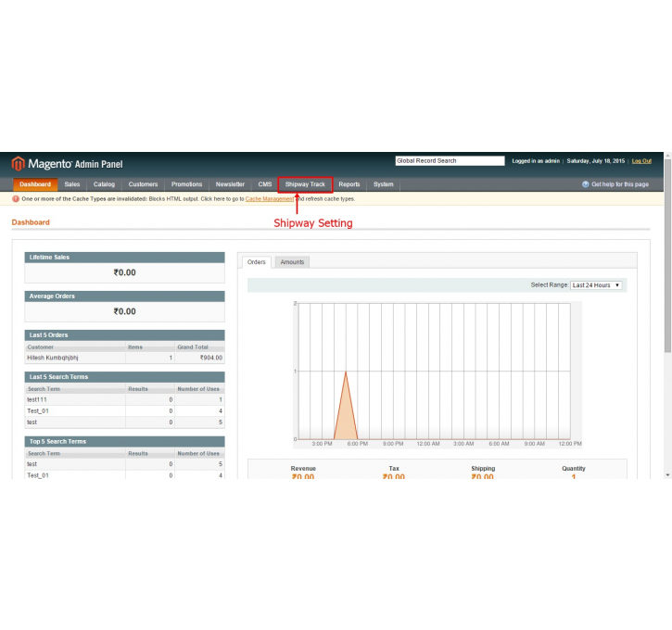Click the page vertical scrollbar thumb
Viewport: 672px width, 630px height.
[667, 256]
